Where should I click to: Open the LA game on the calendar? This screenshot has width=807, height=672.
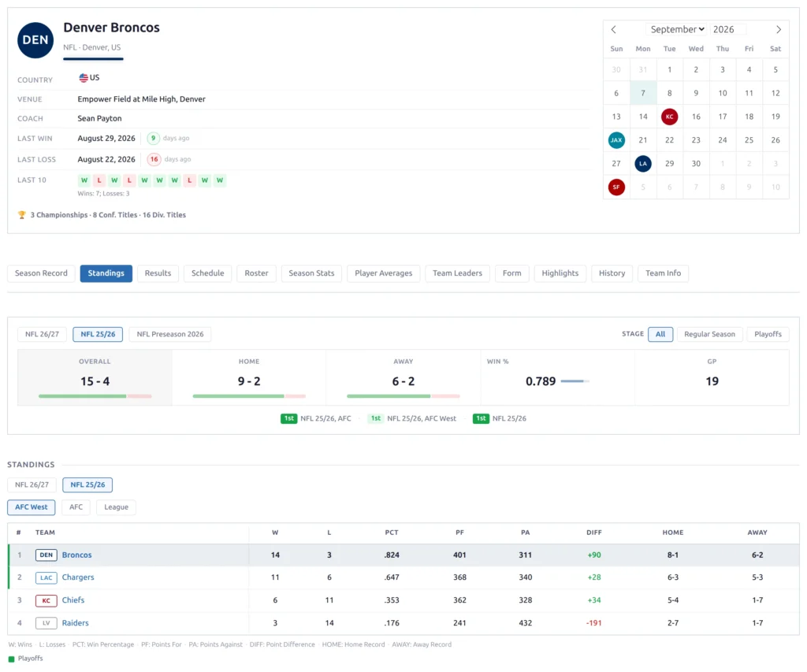(x=643, y=164)
